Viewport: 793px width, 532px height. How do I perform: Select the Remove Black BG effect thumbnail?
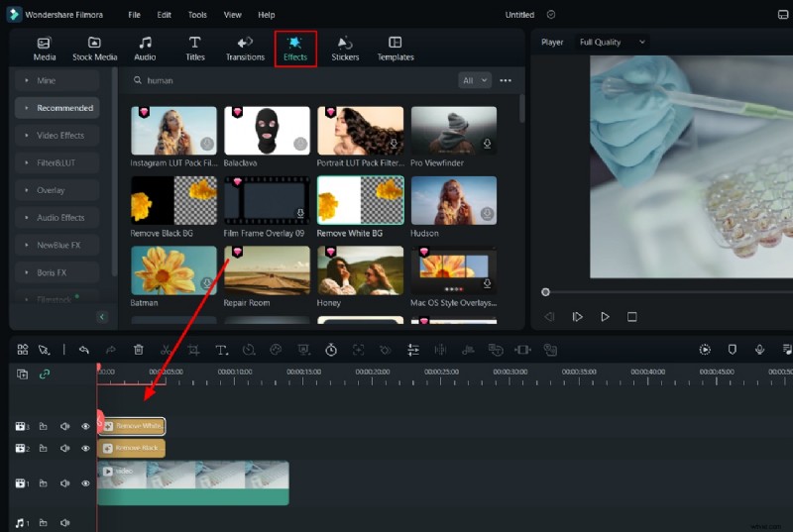[x=173, y=200]
